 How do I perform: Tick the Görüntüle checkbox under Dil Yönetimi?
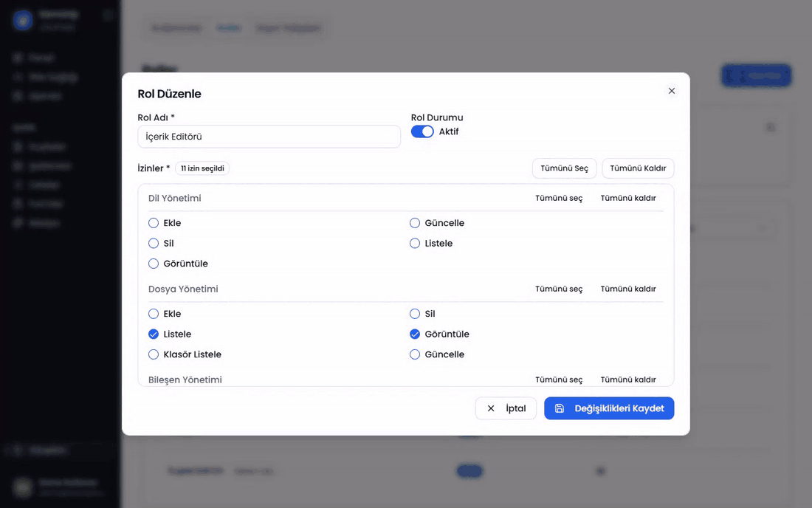point(154,264)
